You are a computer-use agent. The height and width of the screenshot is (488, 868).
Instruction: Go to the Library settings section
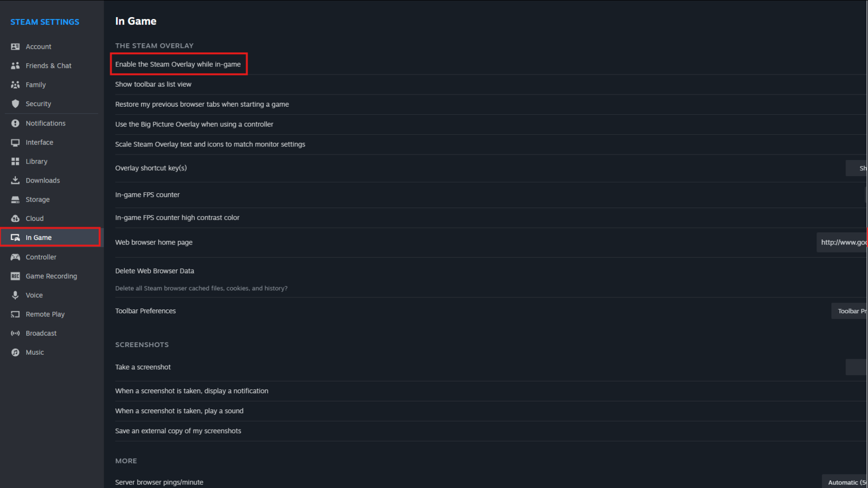36,161
